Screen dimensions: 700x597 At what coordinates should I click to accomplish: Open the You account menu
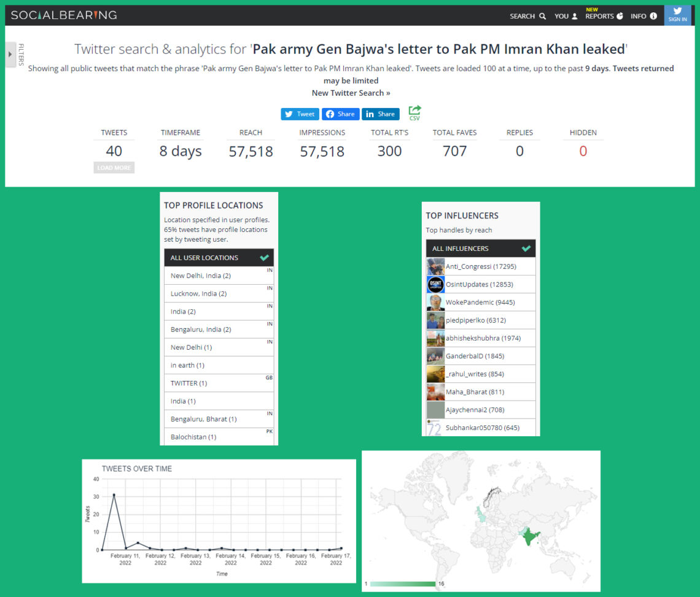[566, 16]
